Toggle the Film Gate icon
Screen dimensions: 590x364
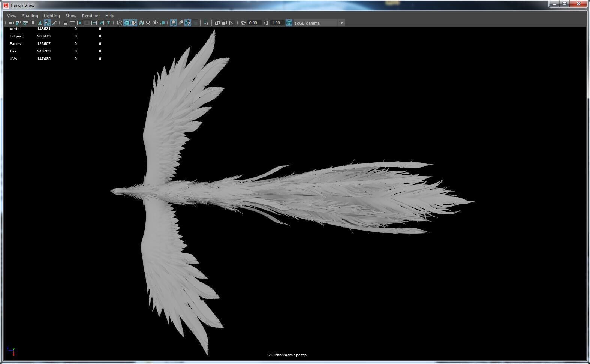point(73,23)
